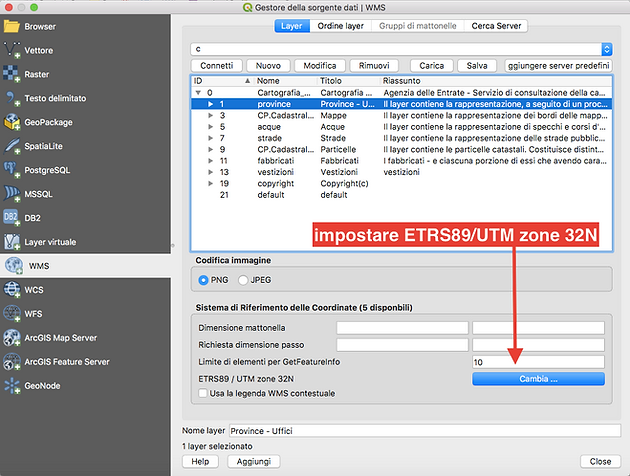Select JPEG image encoding
Viewport: 630px width, 476px height.
(x=243, y=280)
